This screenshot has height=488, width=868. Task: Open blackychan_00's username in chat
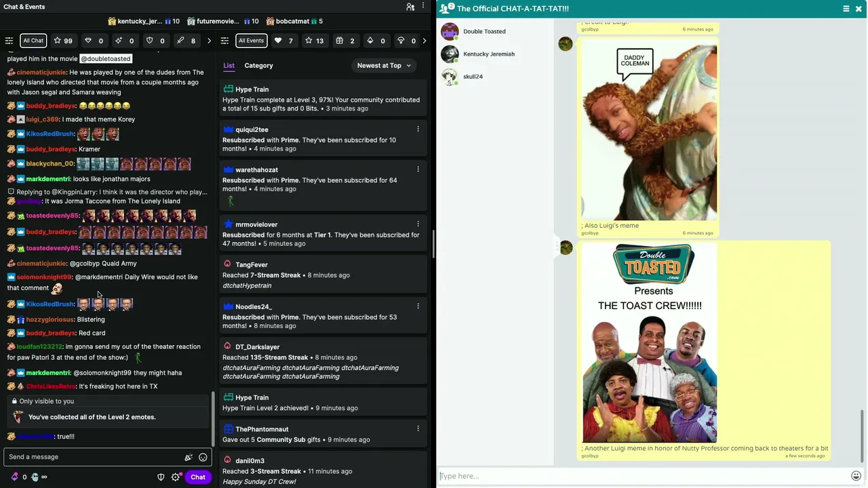[x=50, y=164]
